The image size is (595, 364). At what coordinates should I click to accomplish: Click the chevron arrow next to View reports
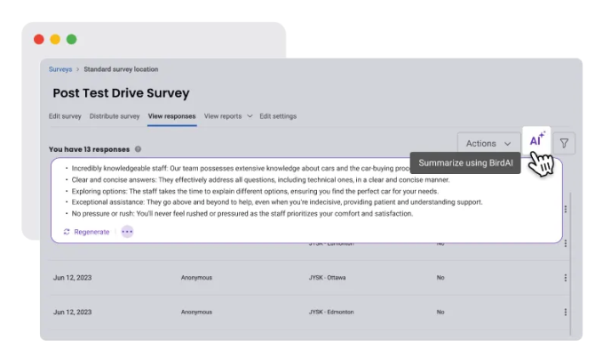pyautogui.click(x=250, y=116)
